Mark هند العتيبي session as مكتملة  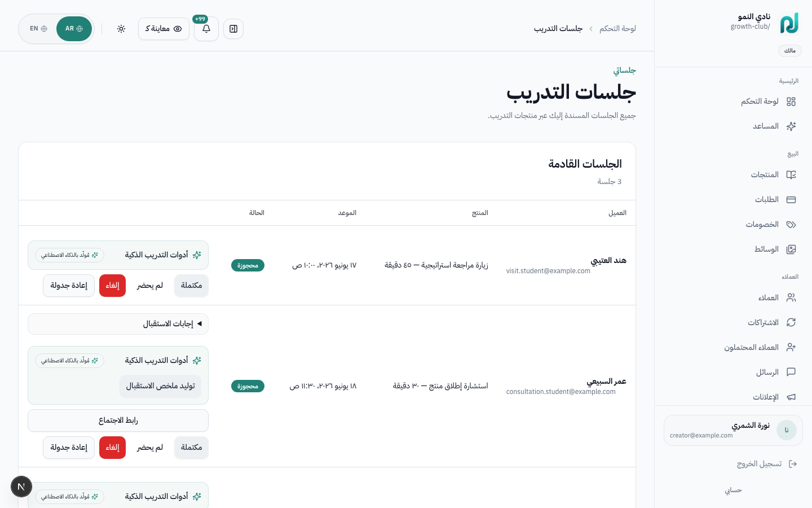coord(191,286)
